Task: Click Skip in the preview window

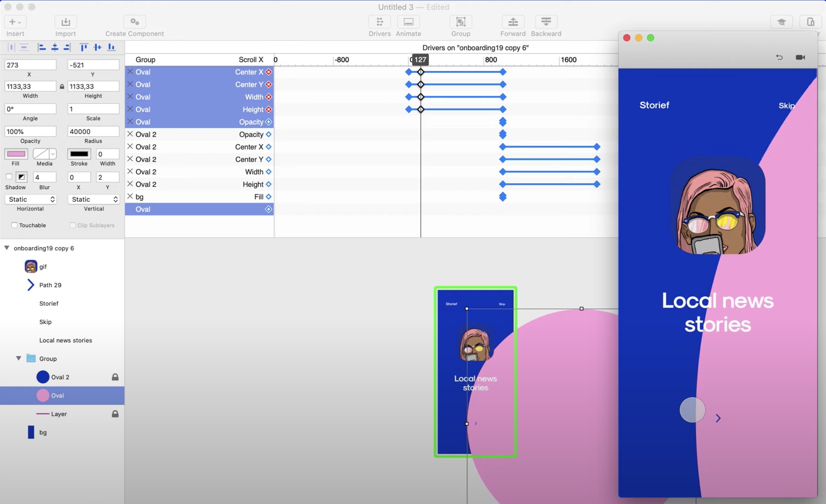Action: point(786,105)
